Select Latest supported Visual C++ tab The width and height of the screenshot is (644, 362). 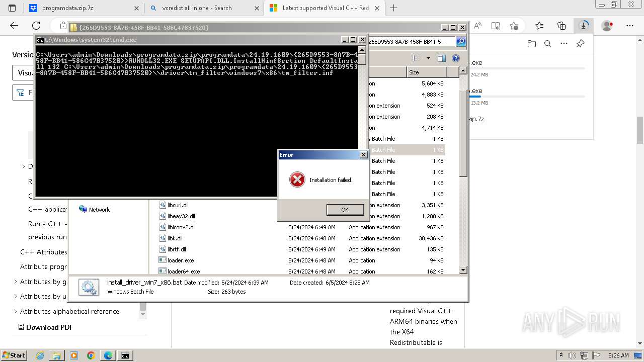click(326, 8)
